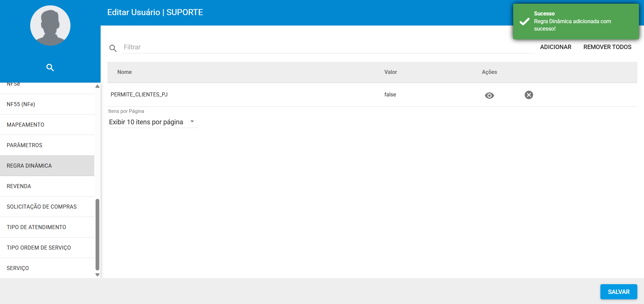Open the items per page dropdown

pos(152,122)
